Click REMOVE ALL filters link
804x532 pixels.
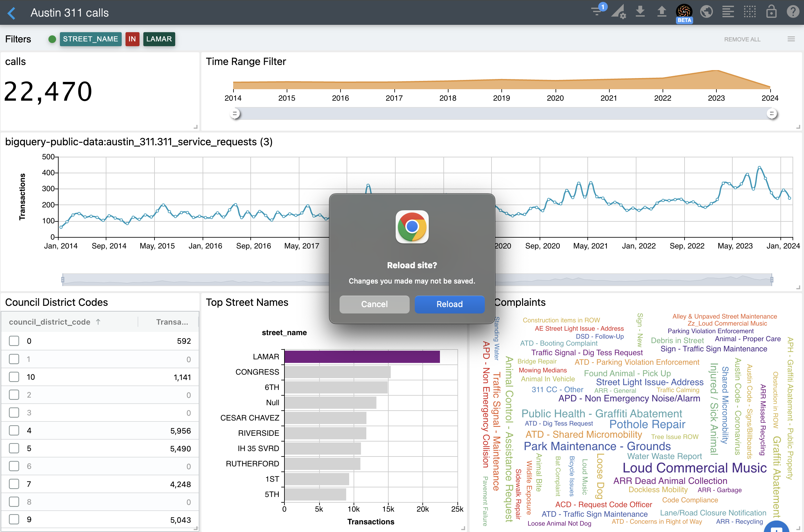click(x=742, y=40)
